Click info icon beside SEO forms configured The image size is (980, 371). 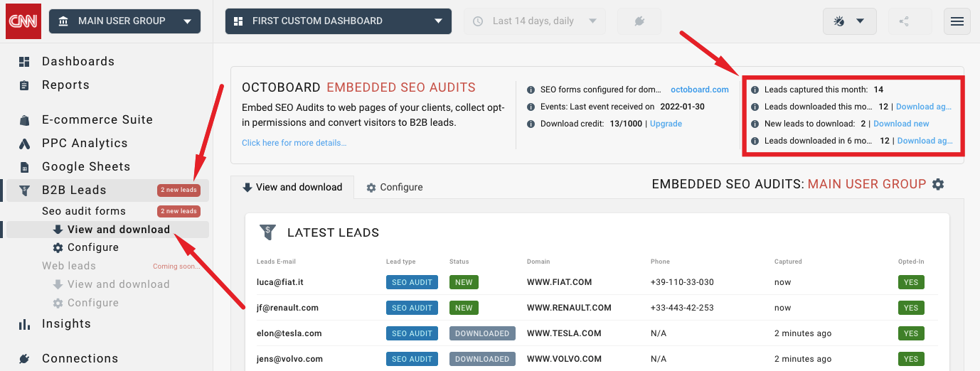(x=531, y=90)
